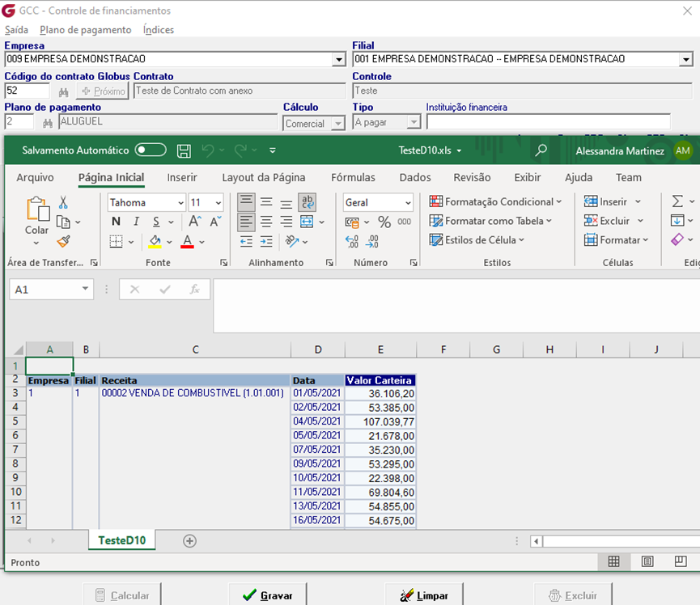Click the Undo arrow icon
The width and height of the screenshot is (700, 605).
coord(208,150)
